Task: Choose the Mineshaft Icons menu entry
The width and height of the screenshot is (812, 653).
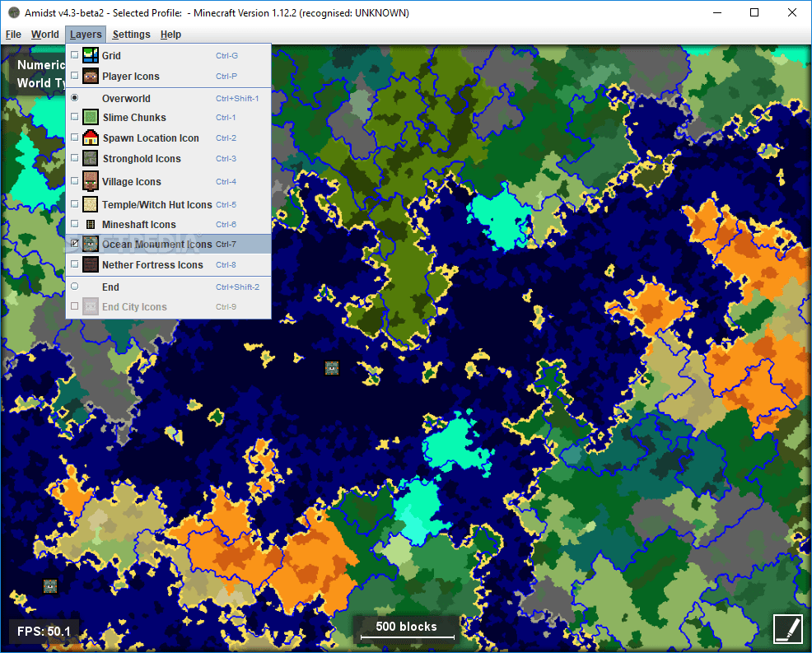Action: click(168, 224)
